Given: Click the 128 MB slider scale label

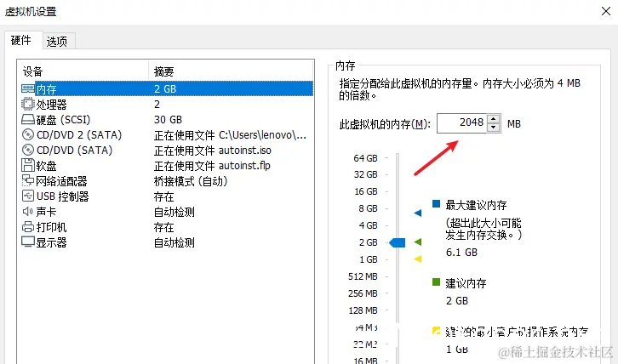Looking at the screenshot, I should click(x=363, y=310).
